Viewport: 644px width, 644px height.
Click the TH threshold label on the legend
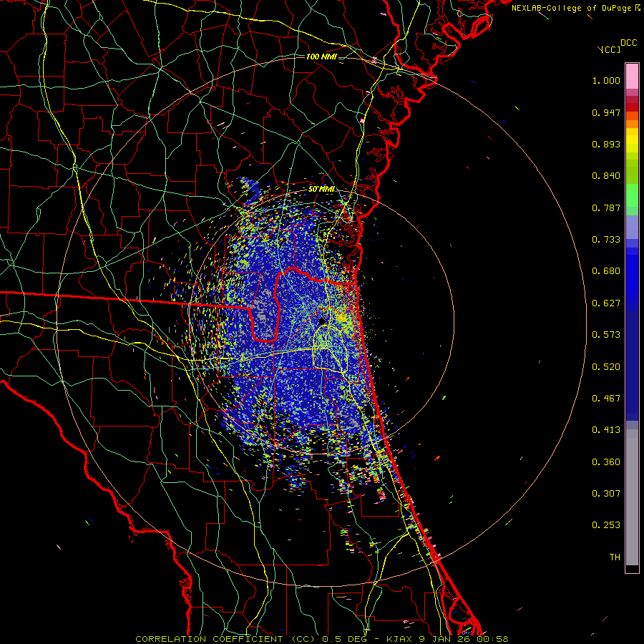pos(615,557)
